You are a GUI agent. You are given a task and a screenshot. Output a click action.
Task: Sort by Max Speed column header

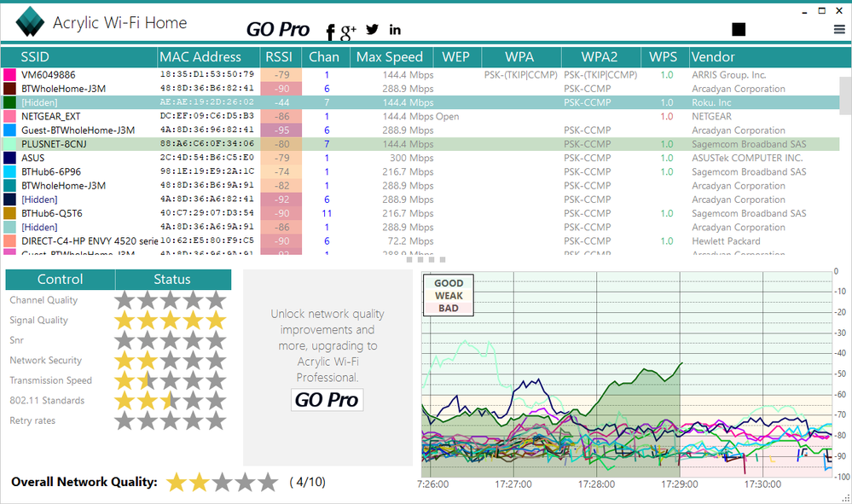pos(389,57)
